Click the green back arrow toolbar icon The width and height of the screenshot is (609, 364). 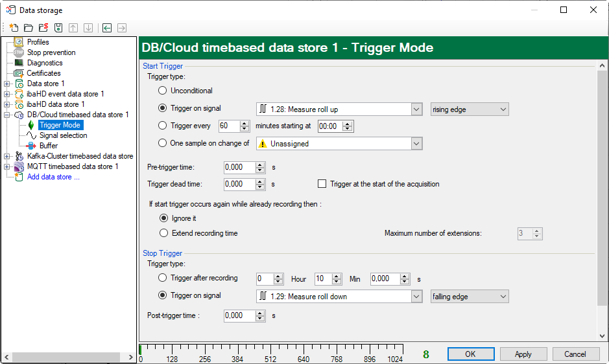click(107, 28)
